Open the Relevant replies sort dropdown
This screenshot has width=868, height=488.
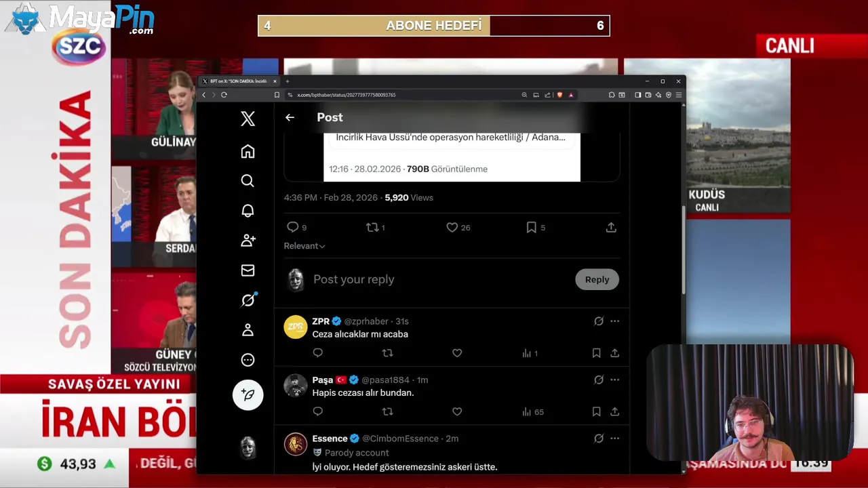[304, 246]
